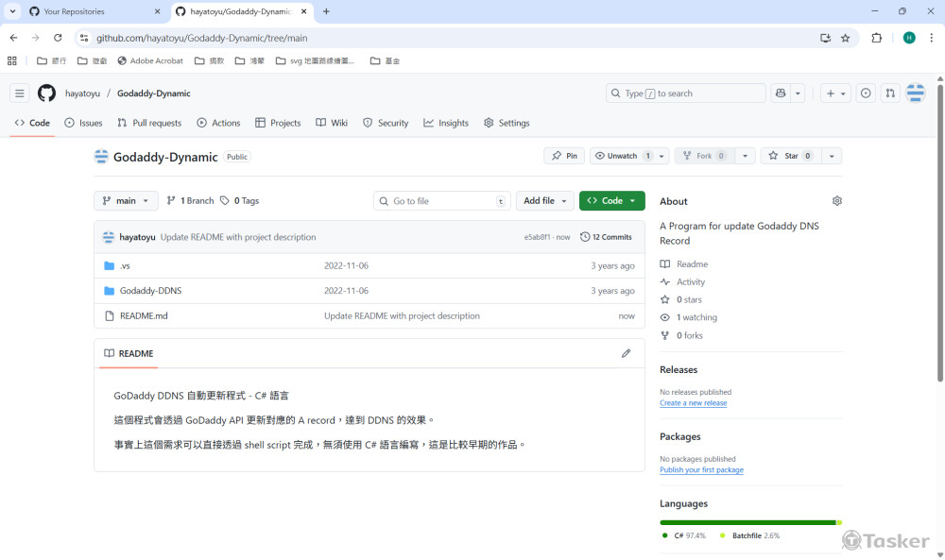Switch to the Insights tab
Screen dimensions: 945x560
tap(446, 123)
